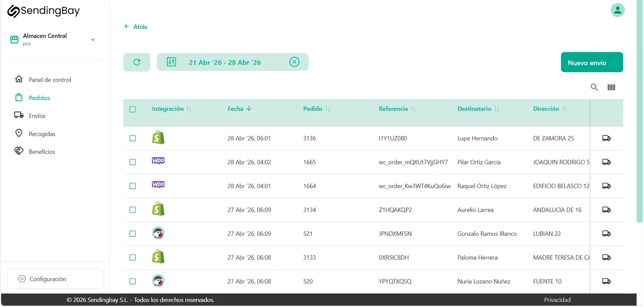The width and height of the screenshot is (644, 307).
Task: Select the checkbox for order 3133
Action: pyautogui.click(x=133, y=258)
